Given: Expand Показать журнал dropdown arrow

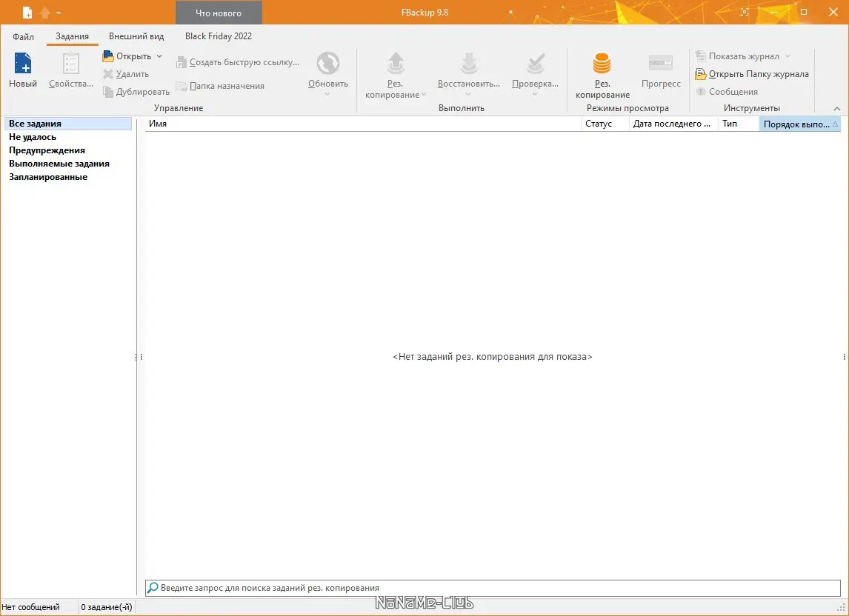Looking at the screenshot, I should (x=788, y=56).
